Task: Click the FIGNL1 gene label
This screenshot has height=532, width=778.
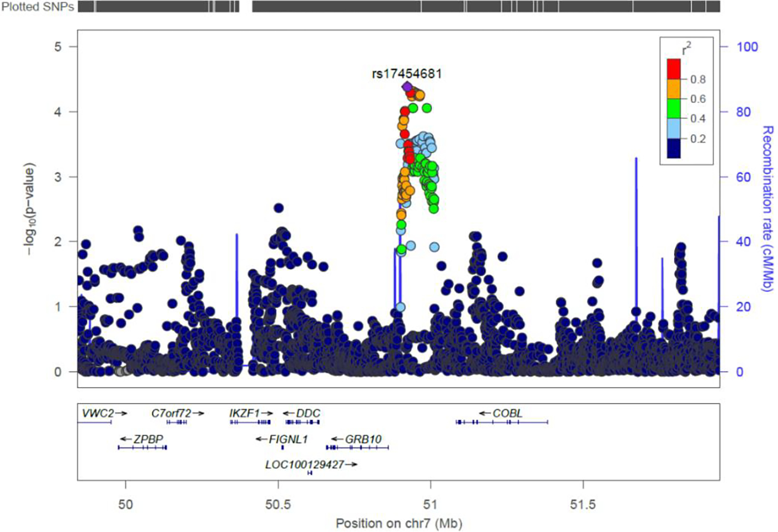Action: [288, 439]
